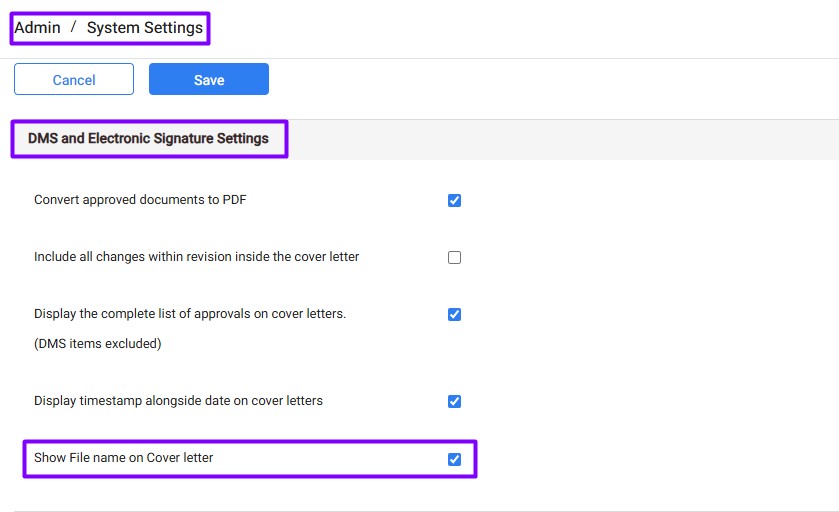The height and width of the screenshot is (512, 839).
Task: Click the breadcrumb slash separator
Action: [x=73, y=28]
